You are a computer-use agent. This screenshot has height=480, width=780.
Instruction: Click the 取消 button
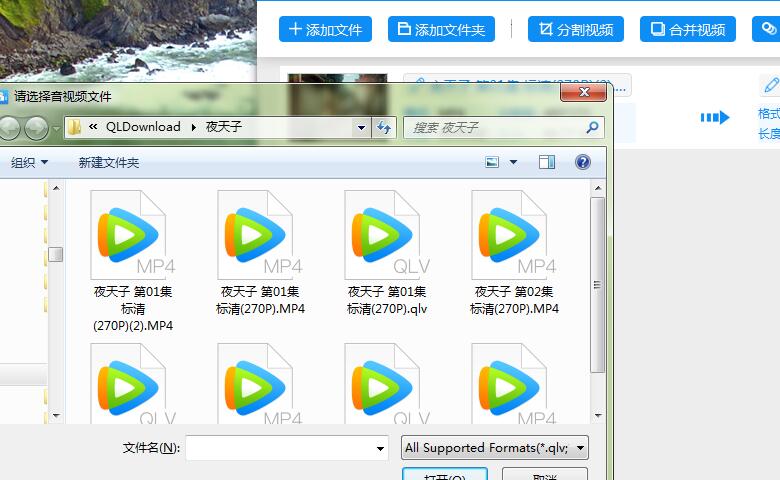pyautogui.click(x=545, y=474)
